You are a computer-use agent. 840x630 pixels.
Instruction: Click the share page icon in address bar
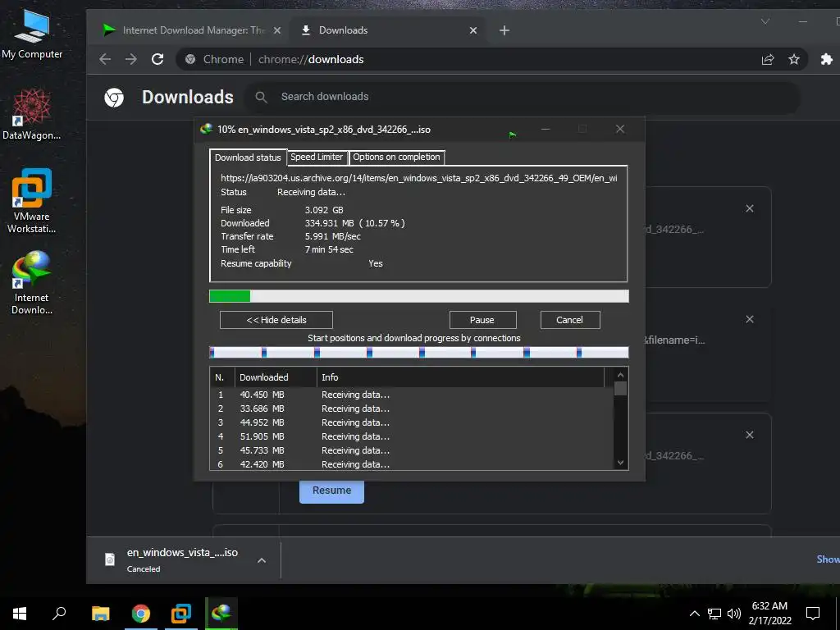point(768,59)
